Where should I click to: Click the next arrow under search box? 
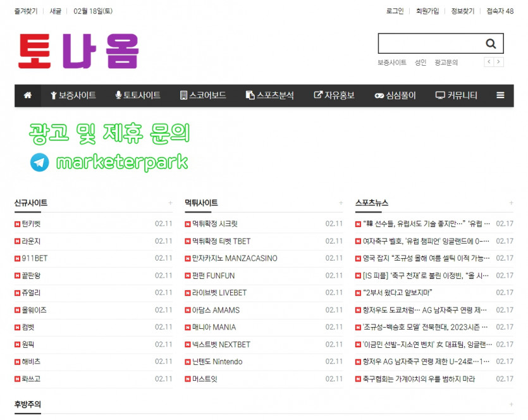click(499, 62)
